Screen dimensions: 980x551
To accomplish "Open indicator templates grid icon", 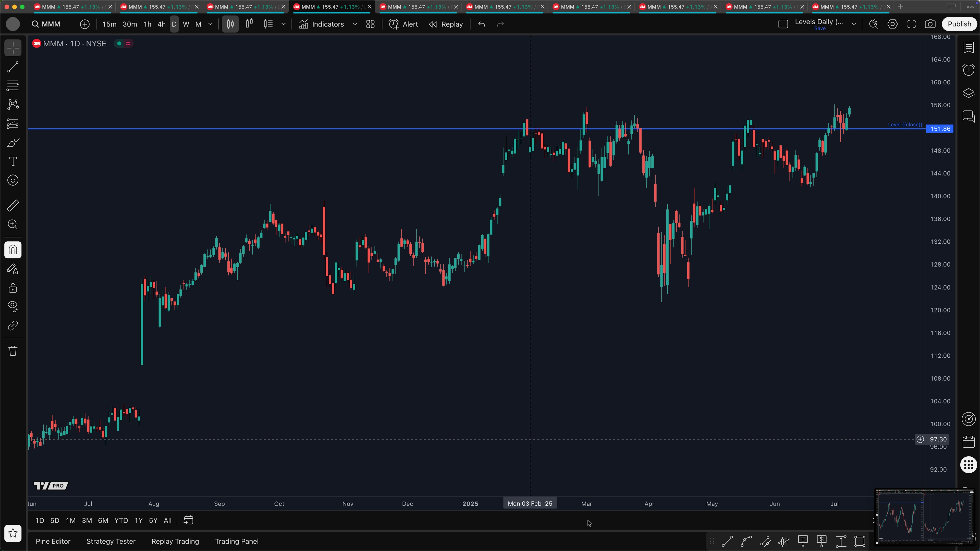I will 371,24.
